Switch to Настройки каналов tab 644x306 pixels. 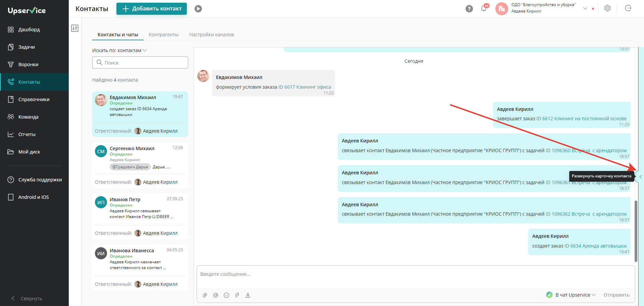click(212, 35)
